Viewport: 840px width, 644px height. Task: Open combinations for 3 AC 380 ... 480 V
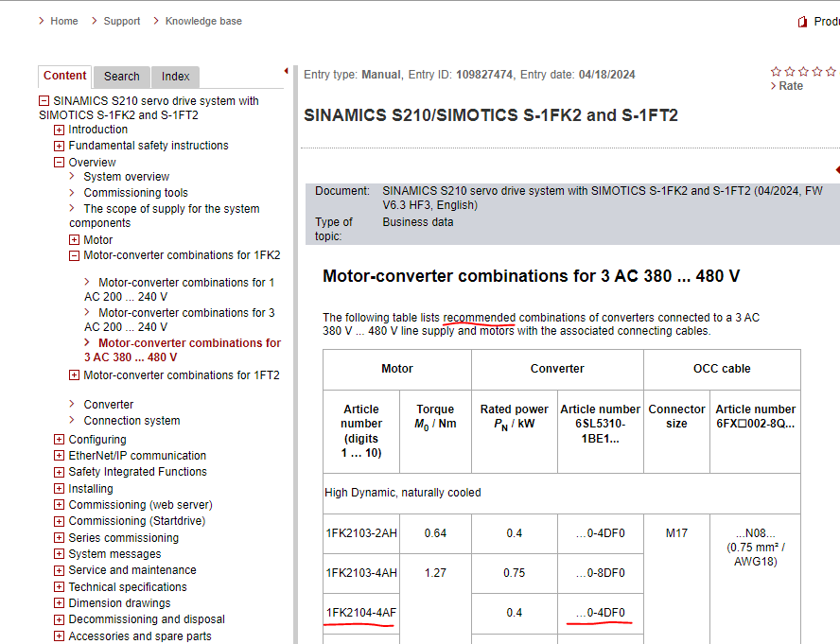click(x=183, y=350)
